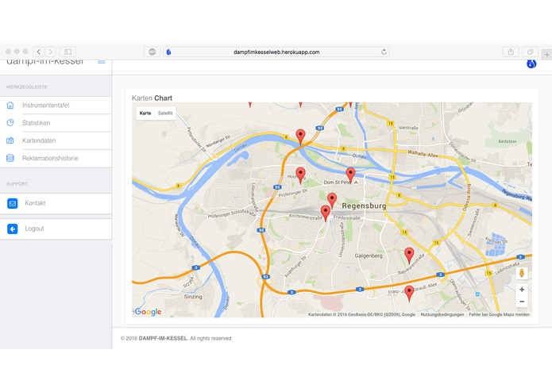
Task: Switch map to Karte view
Action: coord(145,113)
